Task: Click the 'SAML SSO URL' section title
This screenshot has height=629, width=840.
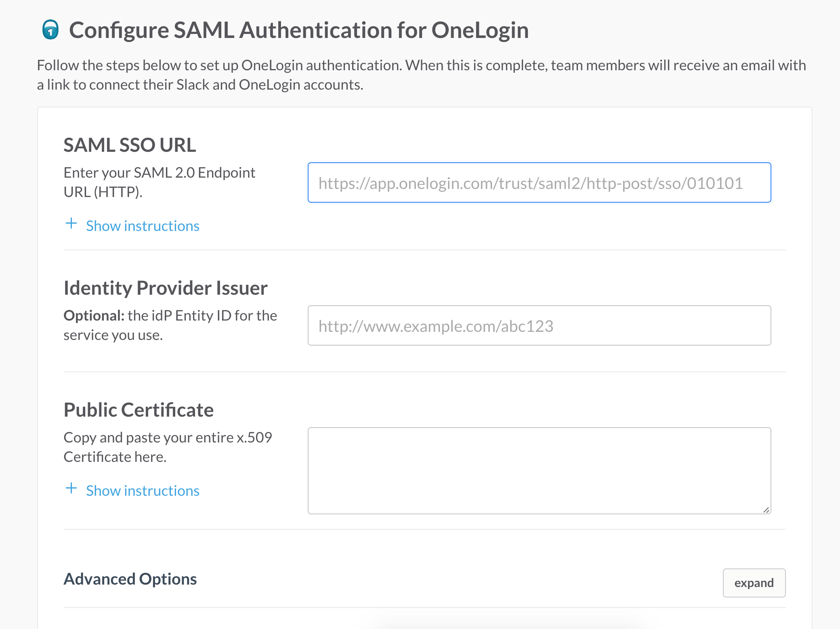Action: point(130,145)
